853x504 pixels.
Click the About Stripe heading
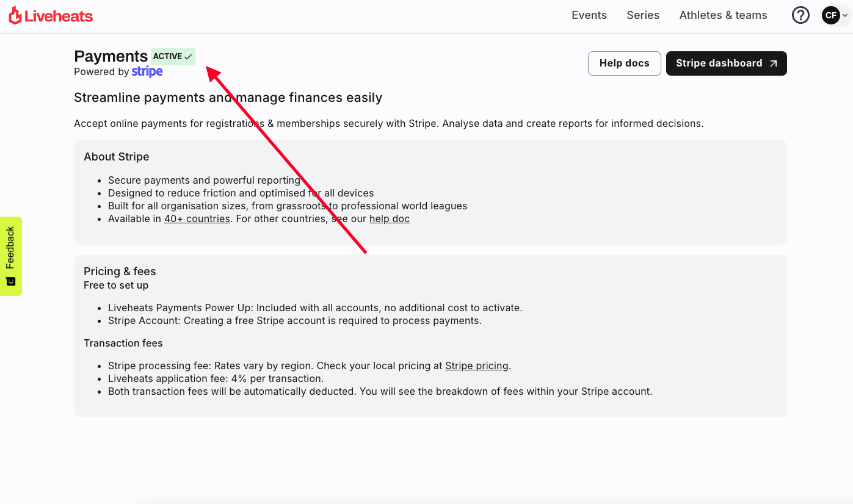117,157
